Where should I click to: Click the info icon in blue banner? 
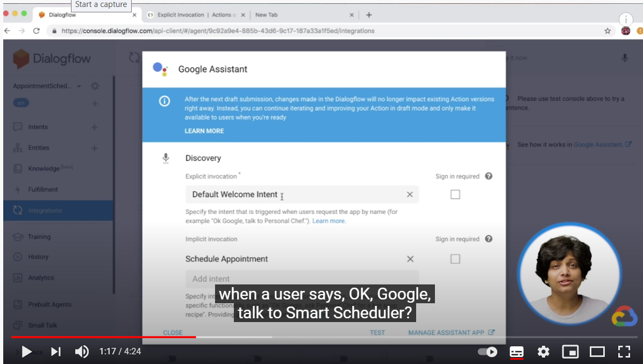pyautogui.click(x=165, y=101)
